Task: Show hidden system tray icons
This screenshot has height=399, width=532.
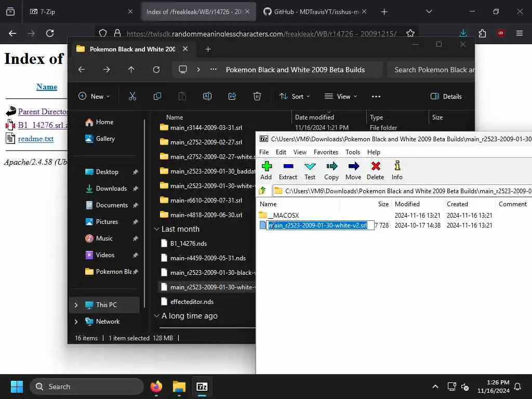Action: pos(435,387)
